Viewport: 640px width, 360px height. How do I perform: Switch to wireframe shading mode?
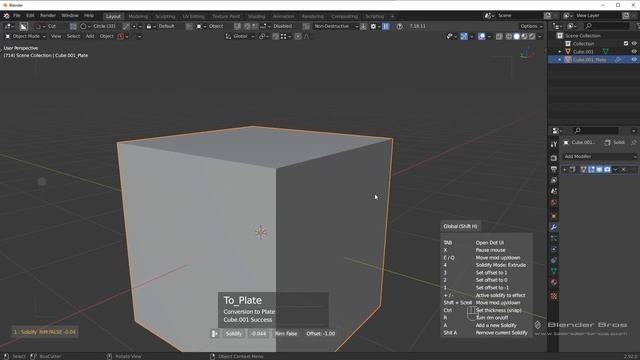509,36
